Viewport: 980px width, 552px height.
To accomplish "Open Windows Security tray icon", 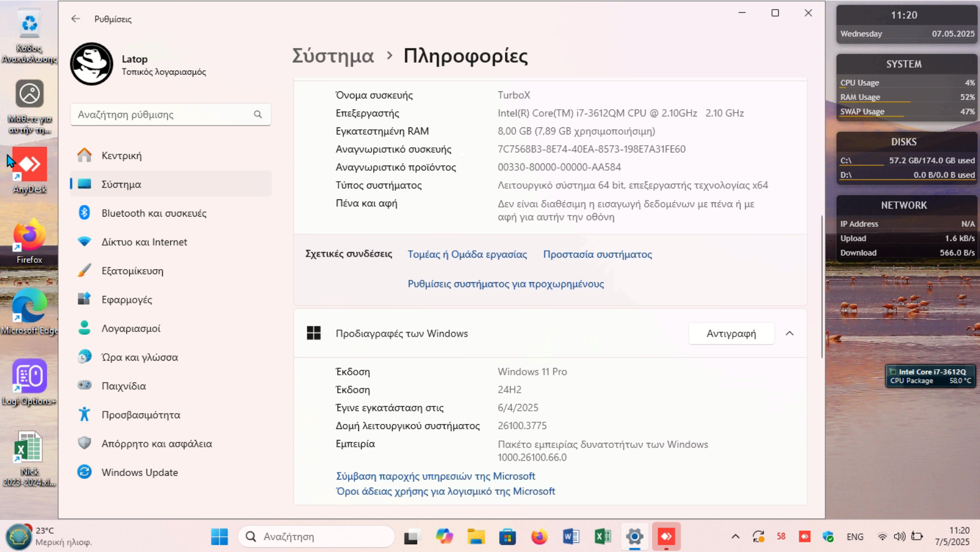I will pyautogui.click(x=828, y=537).
